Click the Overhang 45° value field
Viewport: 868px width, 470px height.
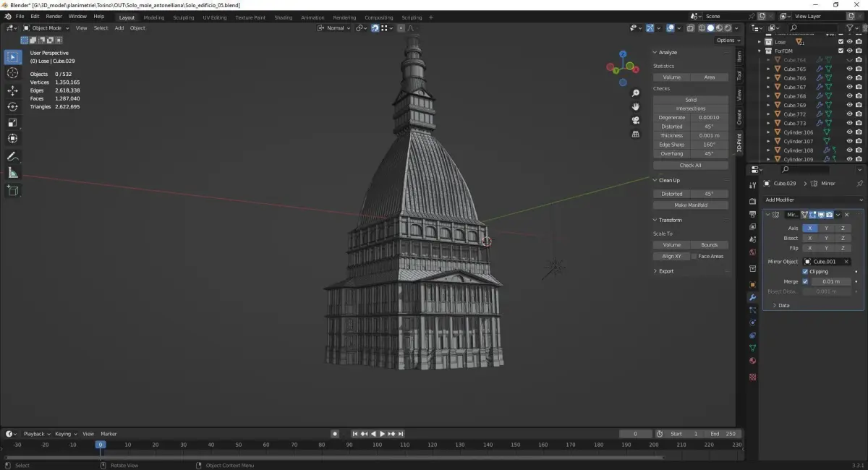tap(710, 153)
